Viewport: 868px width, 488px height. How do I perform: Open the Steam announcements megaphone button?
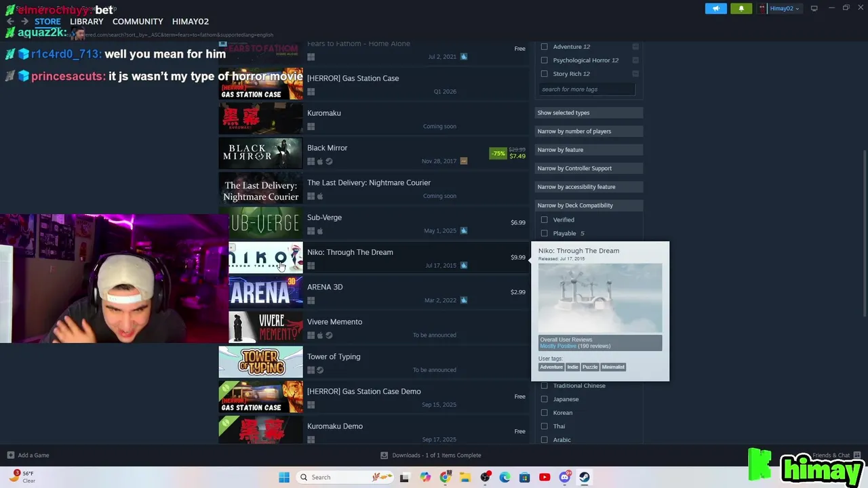coord(715,8)
